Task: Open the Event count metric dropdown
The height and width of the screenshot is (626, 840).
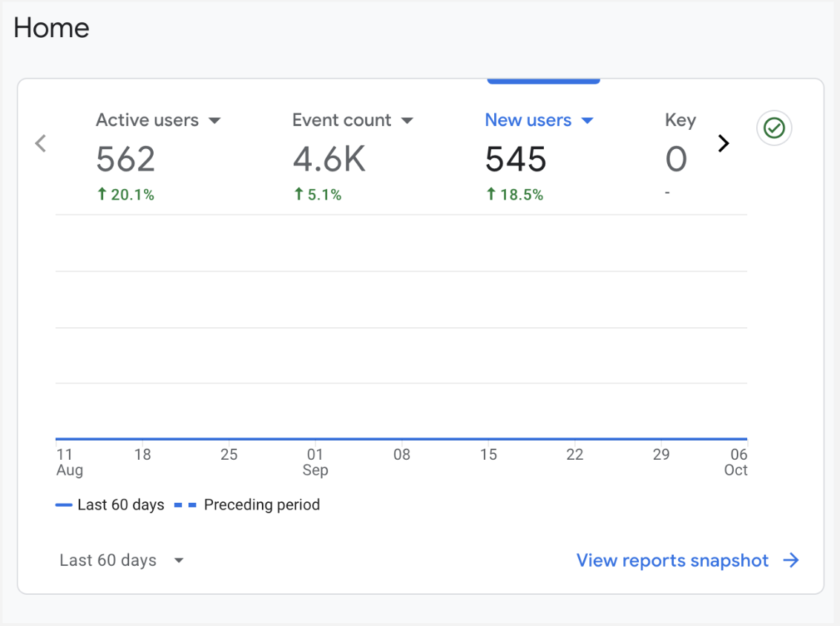Action: (x=407, y=120)
